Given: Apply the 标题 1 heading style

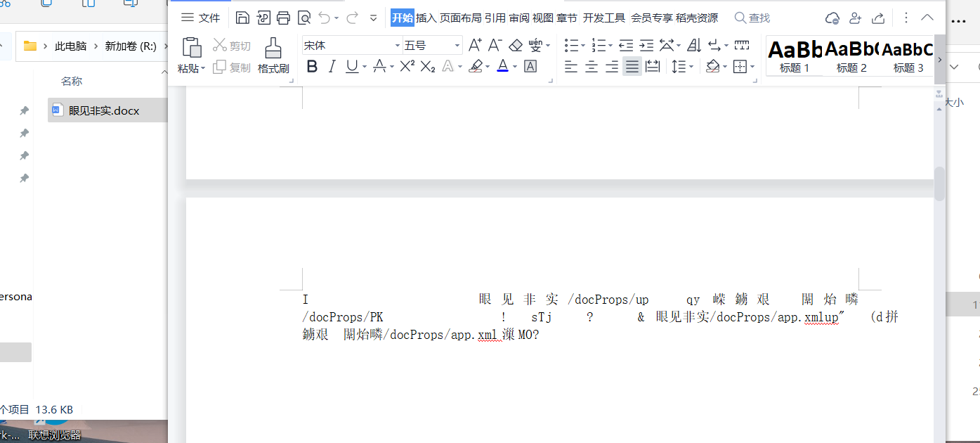Looking at the screenshot, I should point(795,56).
